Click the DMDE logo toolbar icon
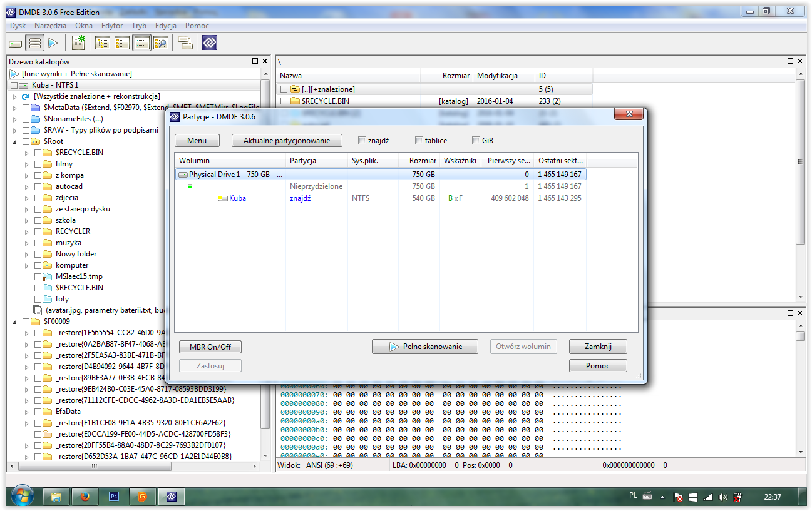 click(210, 43)
